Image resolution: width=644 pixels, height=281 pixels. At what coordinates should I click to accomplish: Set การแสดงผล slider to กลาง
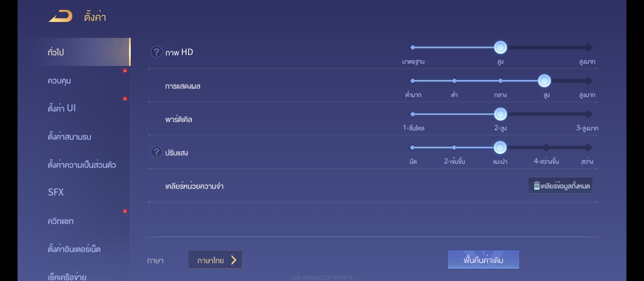click(x=500, y=81)
